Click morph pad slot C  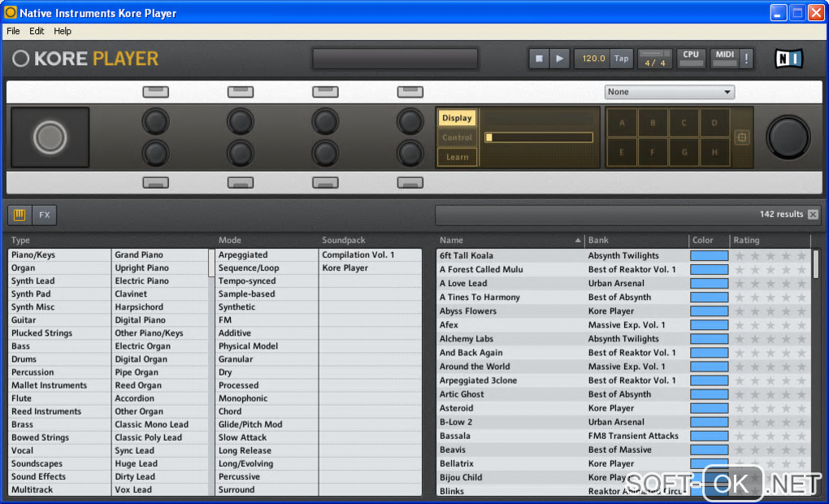coord(684,123)
